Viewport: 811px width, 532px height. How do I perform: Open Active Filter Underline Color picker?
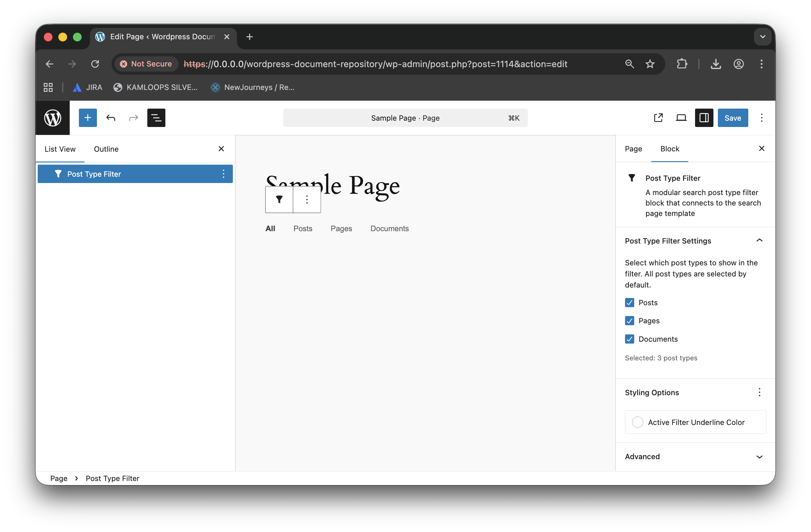click(x=695, y=422)
